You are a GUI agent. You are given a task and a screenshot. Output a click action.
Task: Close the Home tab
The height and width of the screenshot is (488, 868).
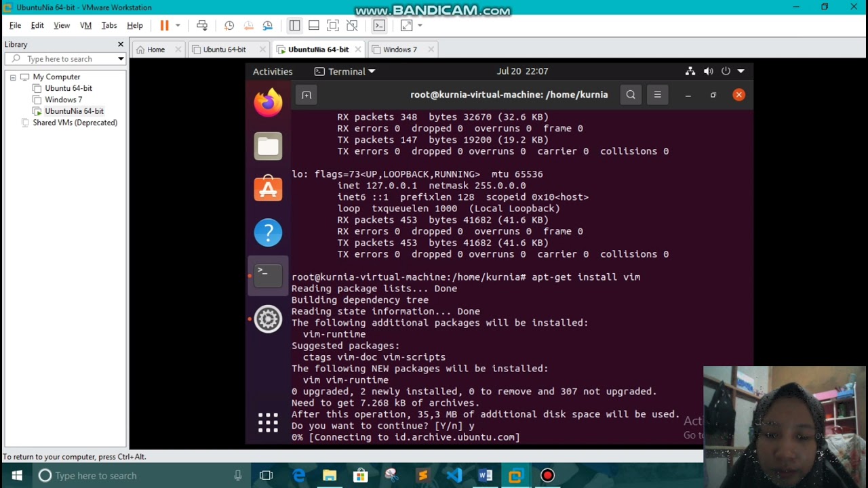click(x=178, y=49)
